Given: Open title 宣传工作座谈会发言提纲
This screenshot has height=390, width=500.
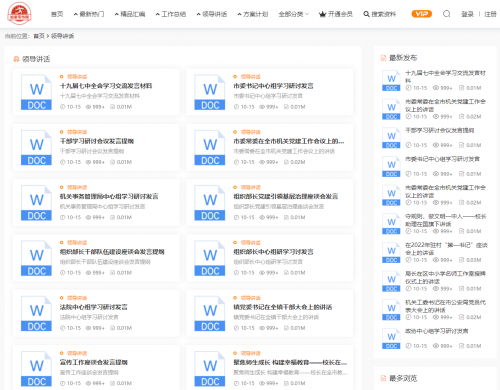Looking at the screenshot, I should [x=94, y=363].
